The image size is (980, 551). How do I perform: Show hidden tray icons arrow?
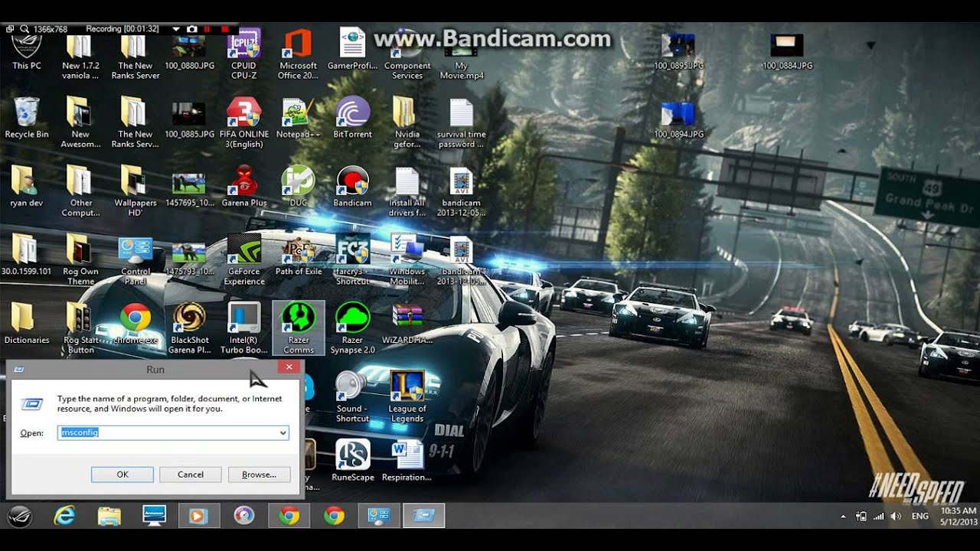coord(844,517)
